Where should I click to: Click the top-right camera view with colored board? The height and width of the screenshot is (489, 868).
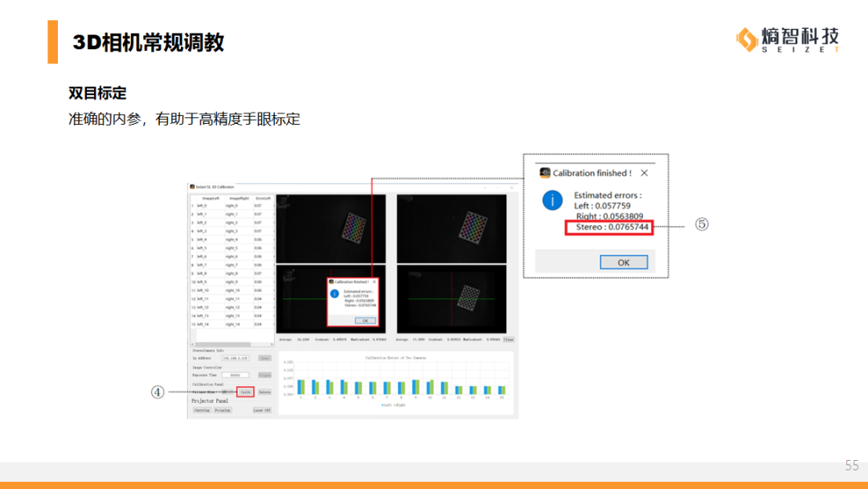click(452, 228)
